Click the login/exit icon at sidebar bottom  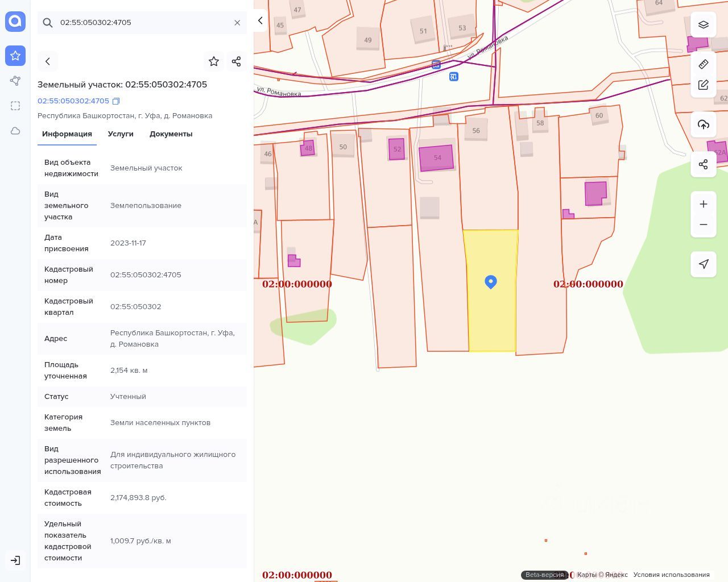point(15,560)
